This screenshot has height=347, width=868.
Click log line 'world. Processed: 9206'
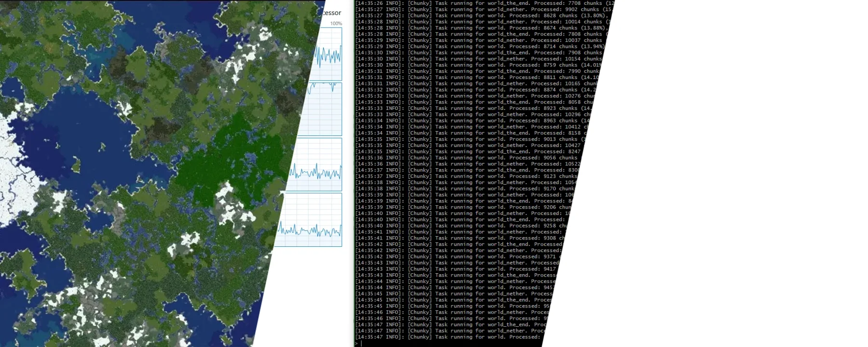[x=462, y=207]
